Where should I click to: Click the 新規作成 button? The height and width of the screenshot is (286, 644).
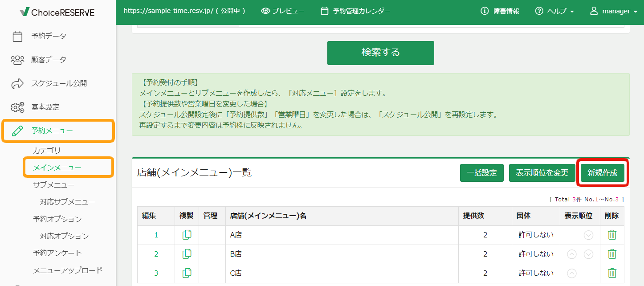click(x=603, y=173)
